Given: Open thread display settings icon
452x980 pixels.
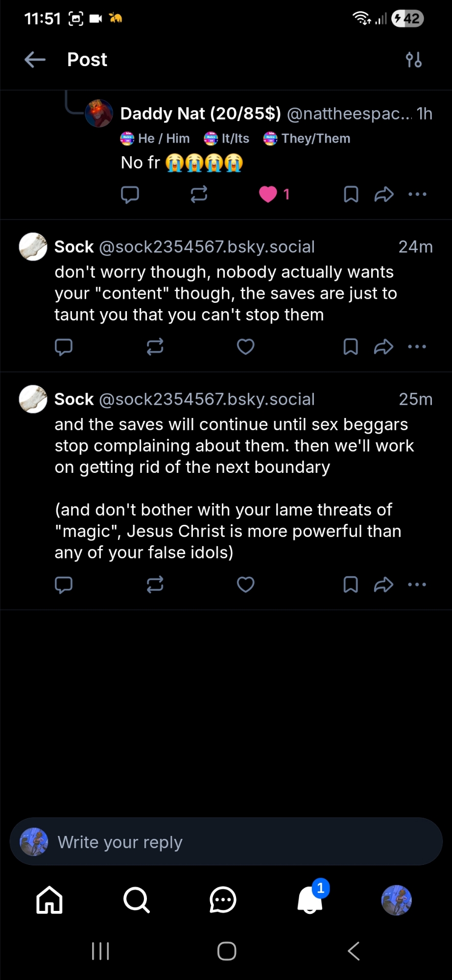Looking at the screenshot, I should click(413, 60).
